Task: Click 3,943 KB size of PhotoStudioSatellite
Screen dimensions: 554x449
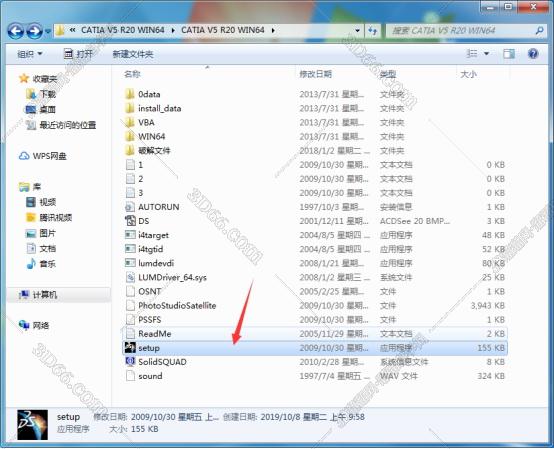Action: click(x=488, y=306)
